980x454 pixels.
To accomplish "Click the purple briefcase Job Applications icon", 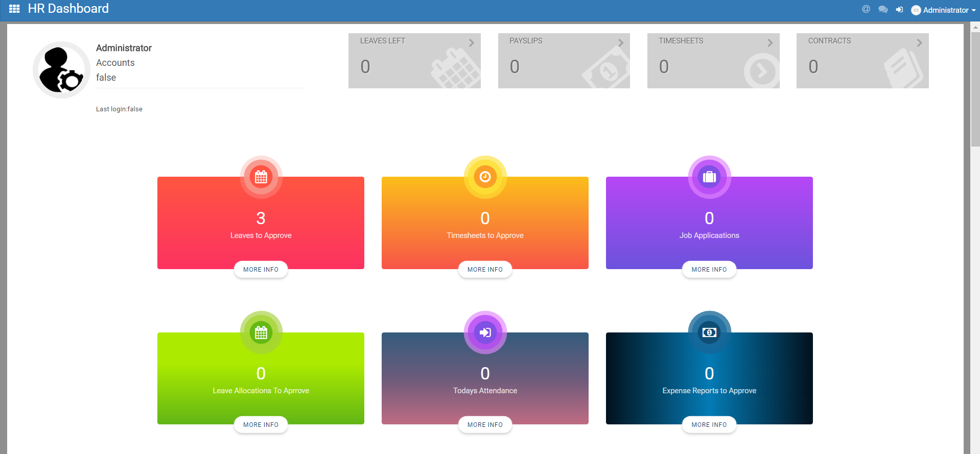I will click(709, 177).
